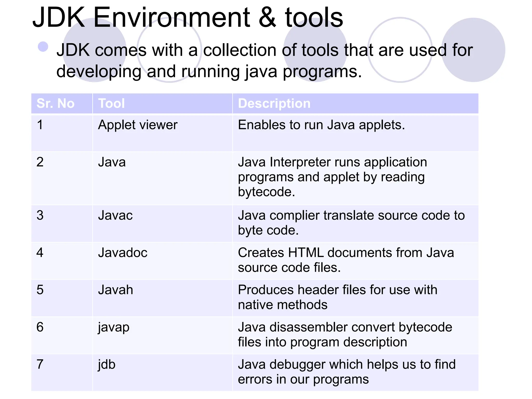Click the 'javap' tool cell
The width and height of the screenshot is (532, 399).
click(x=114, y=327)
